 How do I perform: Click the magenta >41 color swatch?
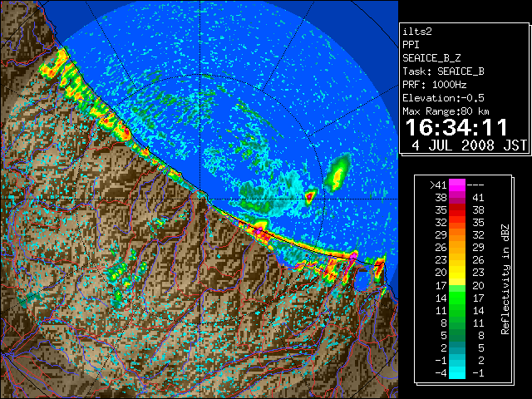tap(457, 185)
